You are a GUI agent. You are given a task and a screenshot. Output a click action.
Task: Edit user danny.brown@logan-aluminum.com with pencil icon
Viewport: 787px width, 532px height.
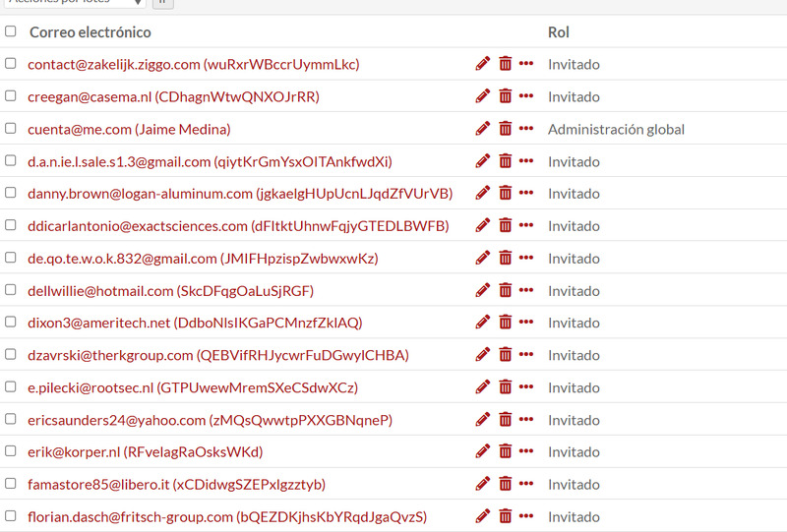pos(482,193)
